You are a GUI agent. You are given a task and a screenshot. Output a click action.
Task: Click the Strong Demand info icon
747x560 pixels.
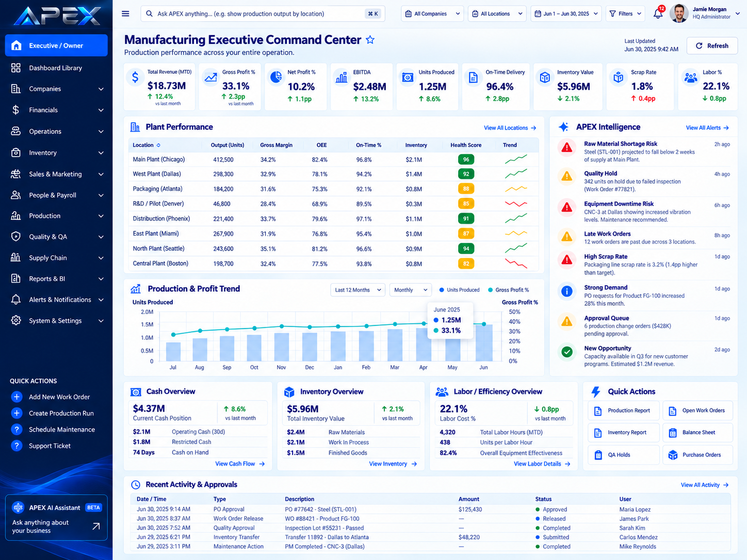tap(566, 291)
